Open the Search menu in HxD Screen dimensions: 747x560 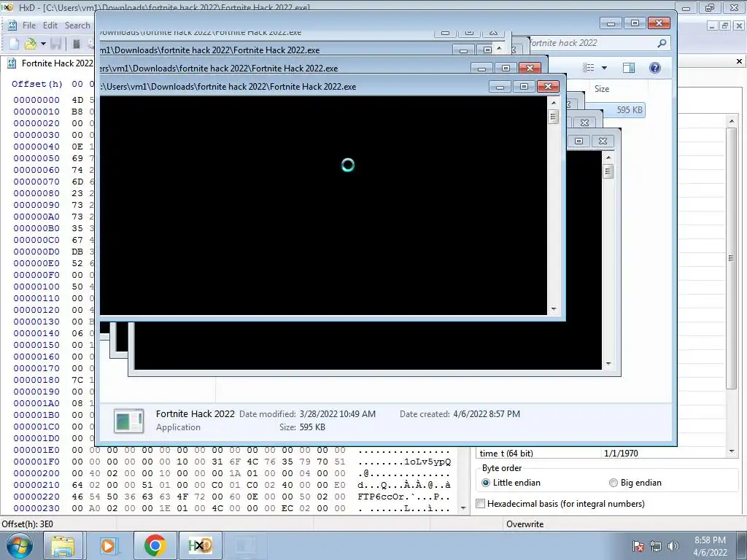pyautogui.click(x=77, y=26)
